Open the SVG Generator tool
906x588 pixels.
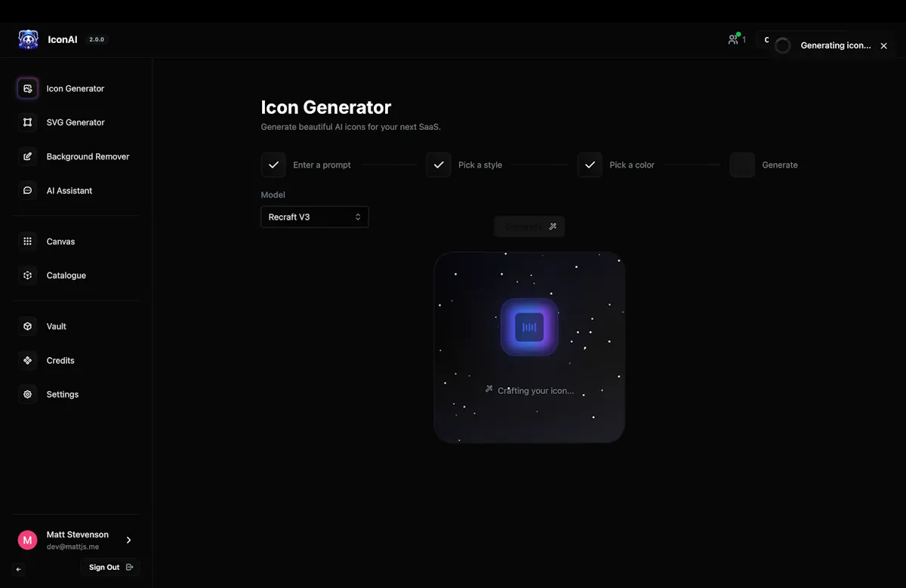(x=75, y=122)
